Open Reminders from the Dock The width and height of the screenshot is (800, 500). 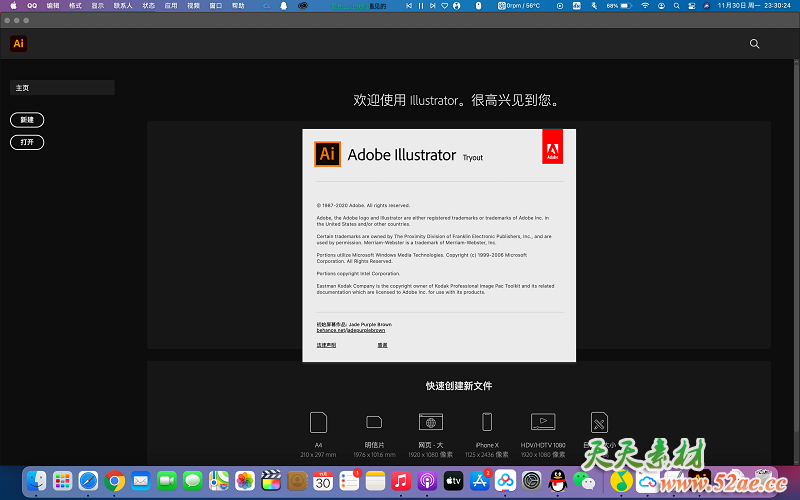click(x=349, y=481)
